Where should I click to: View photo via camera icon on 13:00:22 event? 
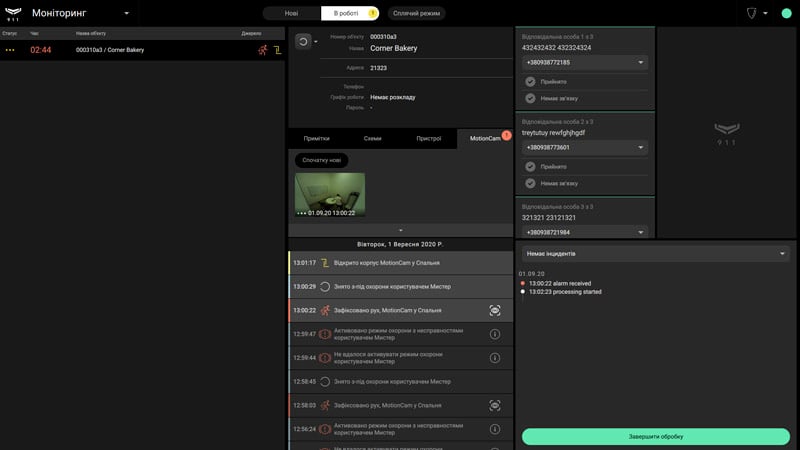[x=494, y=310]
